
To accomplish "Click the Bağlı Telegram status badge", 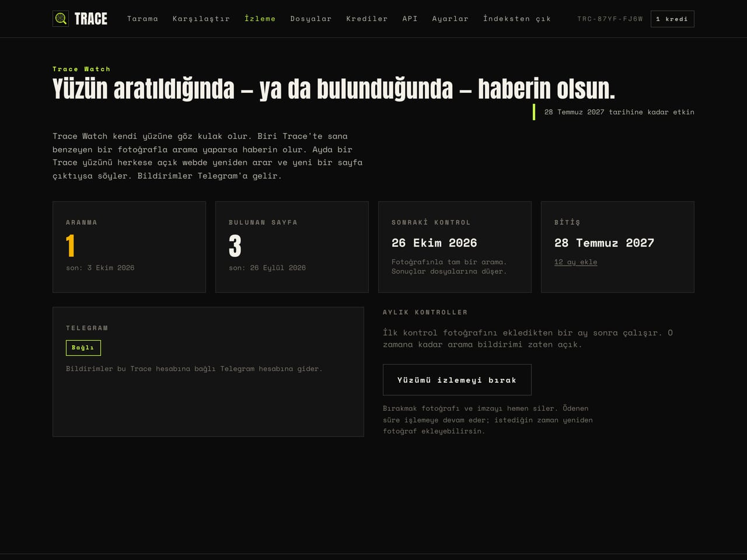I will pos(83,348).
